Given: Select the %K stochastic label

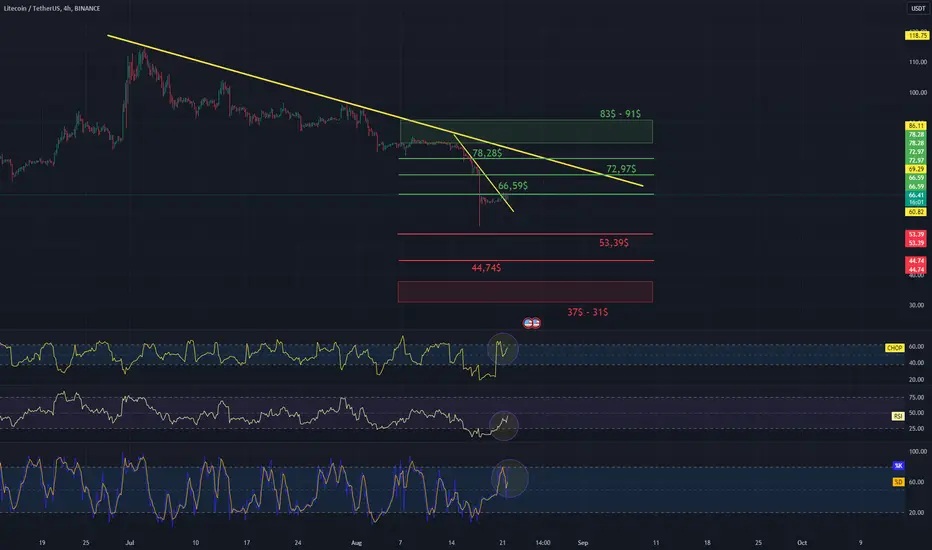Looking at the screenshot, I should pyautogui.click(x=898, y=466).
